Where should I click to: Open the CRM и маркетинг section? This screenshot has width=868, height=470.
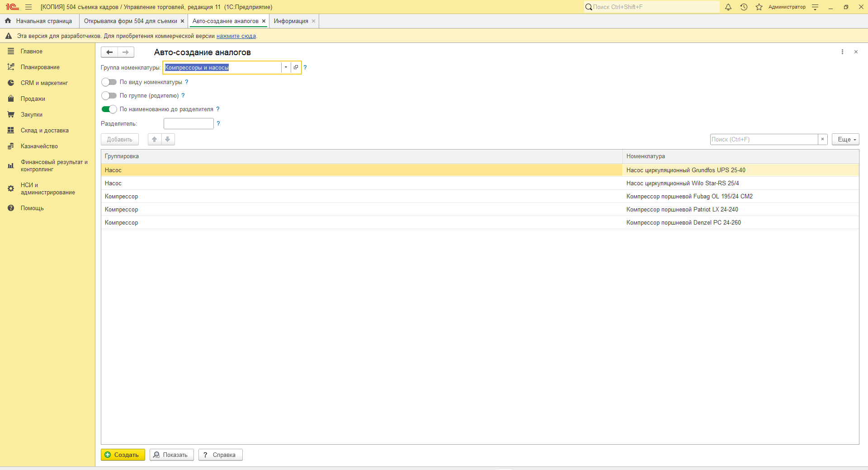coord(44,83)
